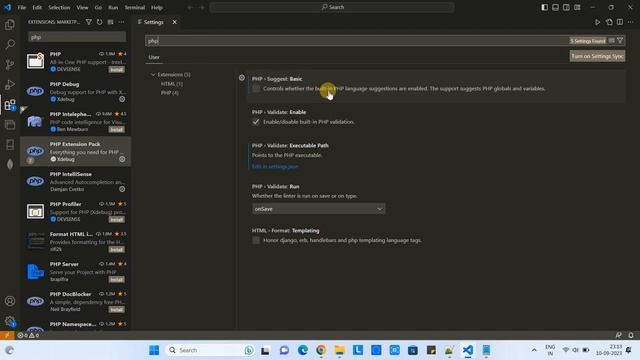Open problems errors and warnings indicator
The width and height of the screenshot is (640, 360).
28,335
